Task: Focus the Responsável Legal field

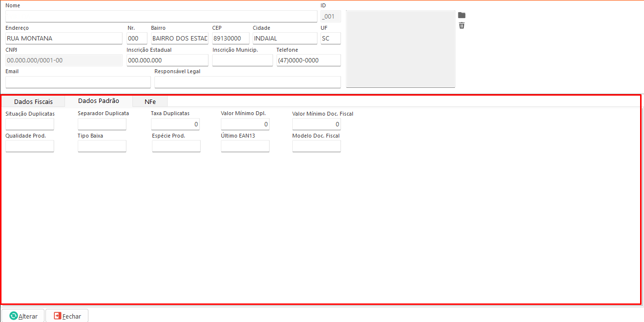Action: pyautogui.click(x=247, y=82)
